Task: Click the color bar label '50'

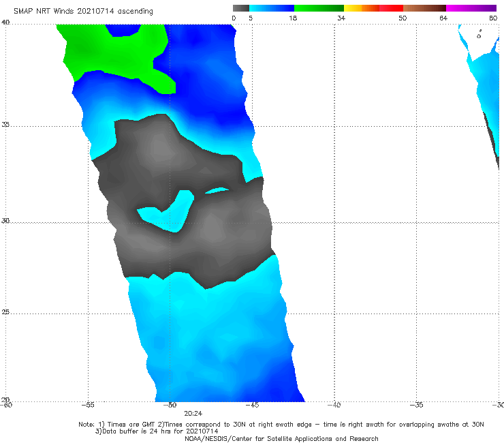Action: click(x=403, y=18)
